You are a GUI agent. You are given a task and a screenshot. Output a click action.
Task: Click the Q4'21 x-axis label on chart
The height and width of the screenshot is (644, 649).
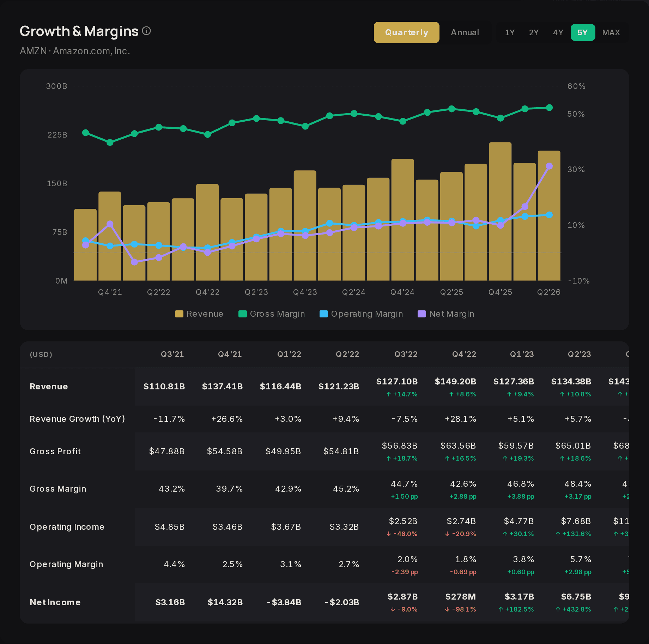pos(110,292)
